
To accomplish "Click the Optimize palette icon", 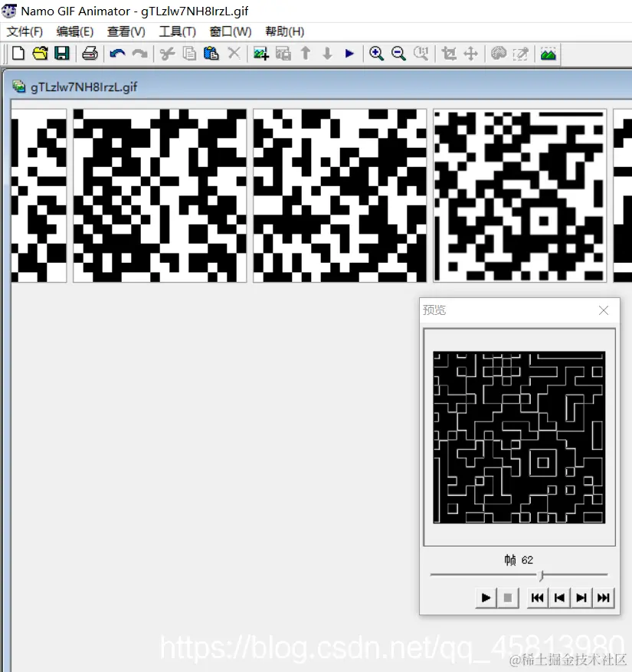I will coord(498,54).
